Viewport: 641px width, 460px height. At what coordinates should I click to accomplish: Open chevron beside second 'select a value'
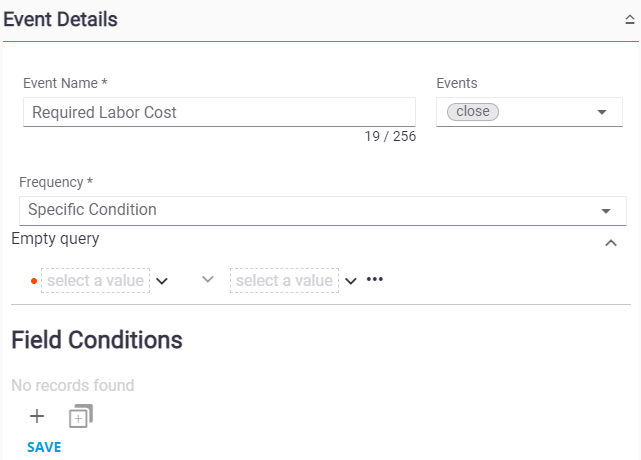[x=351, y=281]
